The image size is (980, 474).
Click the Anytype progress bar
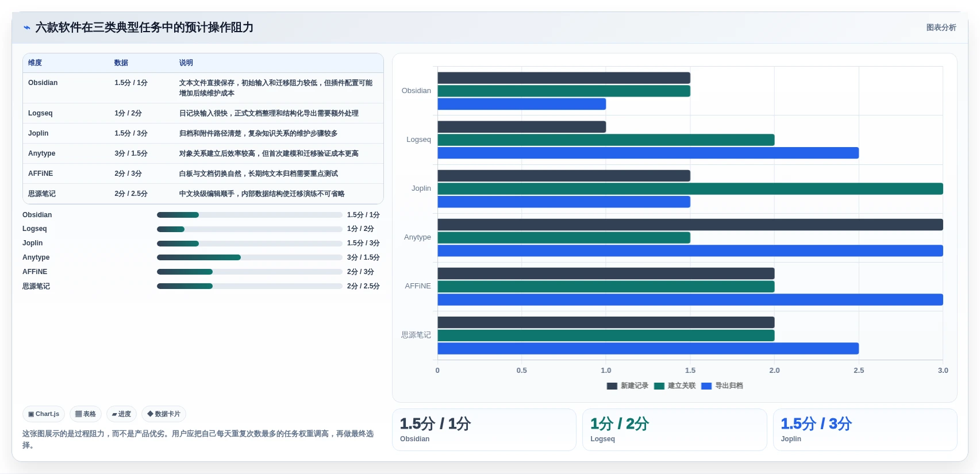[249, 257]
